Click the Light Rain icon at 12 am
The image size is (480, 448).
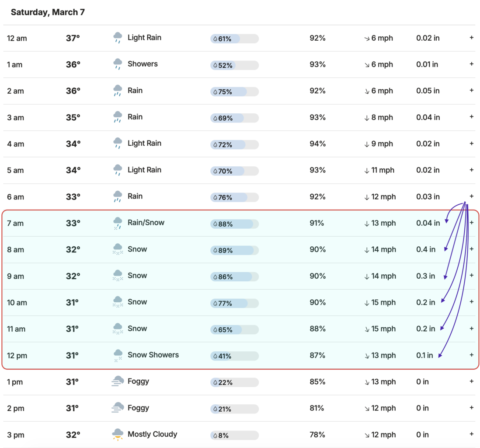(118, 38)
